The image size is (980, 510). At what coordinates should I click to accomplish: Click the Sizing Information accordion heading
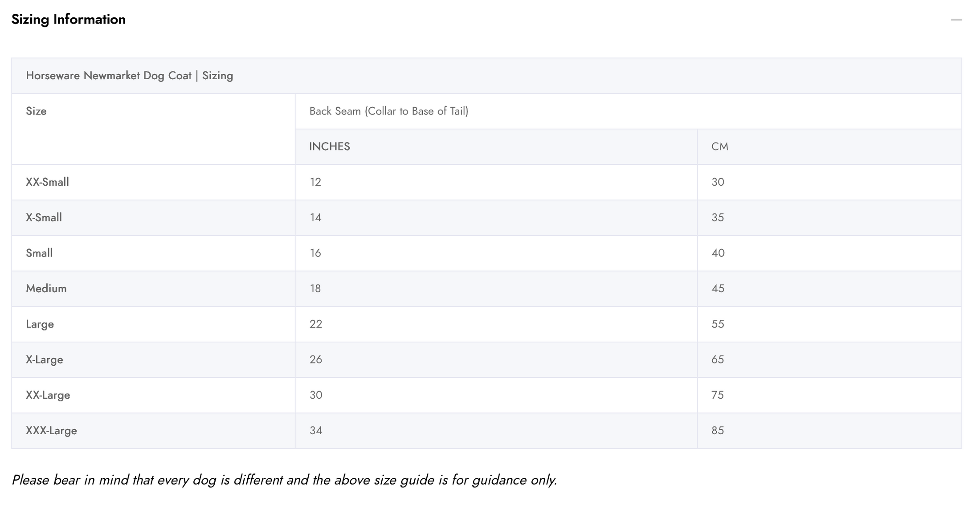pos(69,20)
